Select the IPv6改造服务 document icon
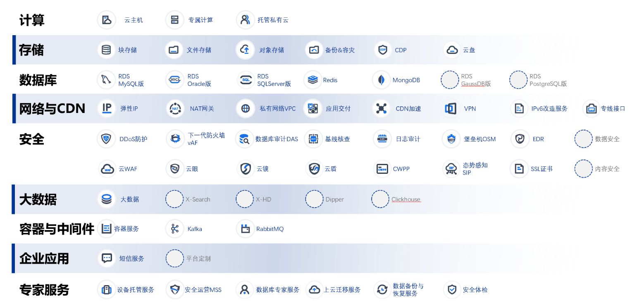Viewport: 644px width, 305px height. pos(519,108)
